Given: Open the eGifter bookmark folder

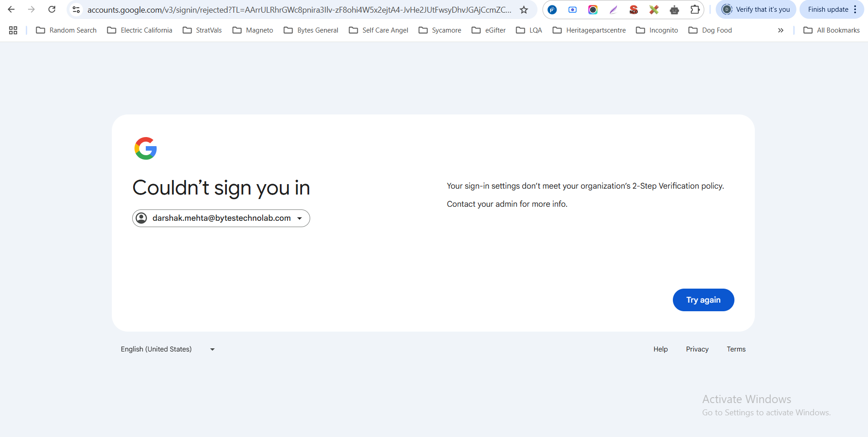Looking at the screenshot, I should pyautogui.click(x=489, y=30).
